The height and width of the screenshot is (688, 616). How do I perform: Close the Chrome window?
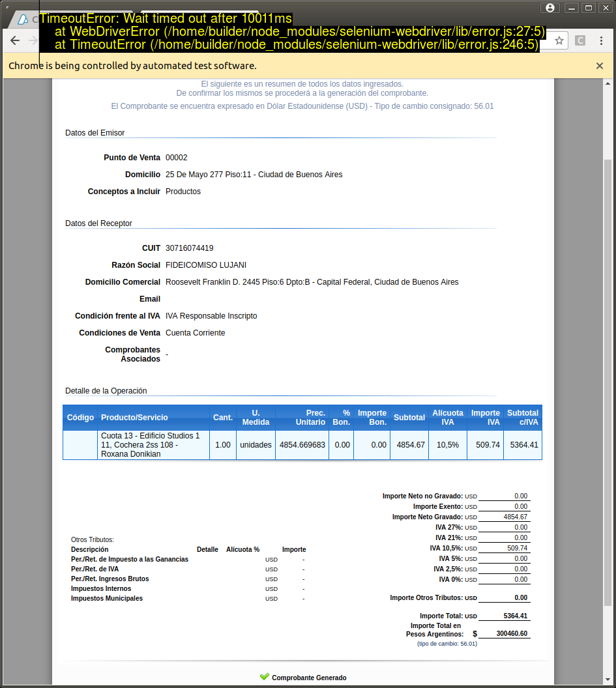(606, 8)
